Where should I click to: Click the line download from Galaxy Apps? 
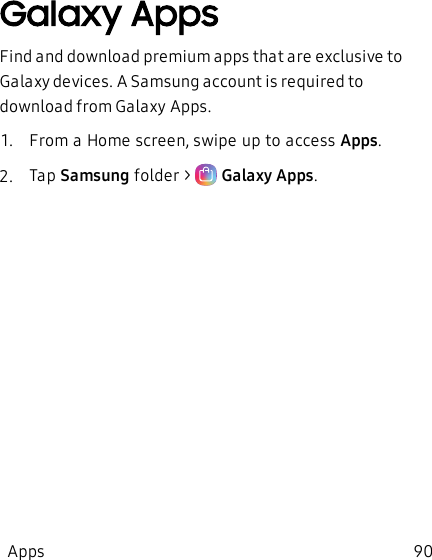[x=106, y=106]
